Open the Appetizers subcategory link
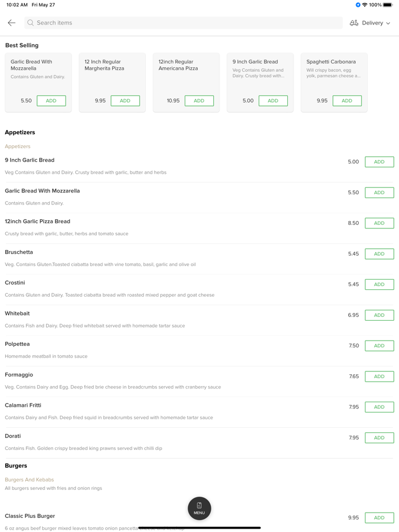Viewport: 399px width, 532px height. pos(18,146)
